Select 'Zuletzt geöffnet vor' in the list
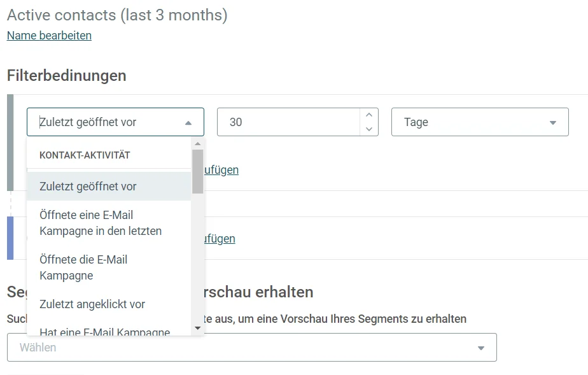Viewport: 588px width, 375px height. tap(109, 187)
